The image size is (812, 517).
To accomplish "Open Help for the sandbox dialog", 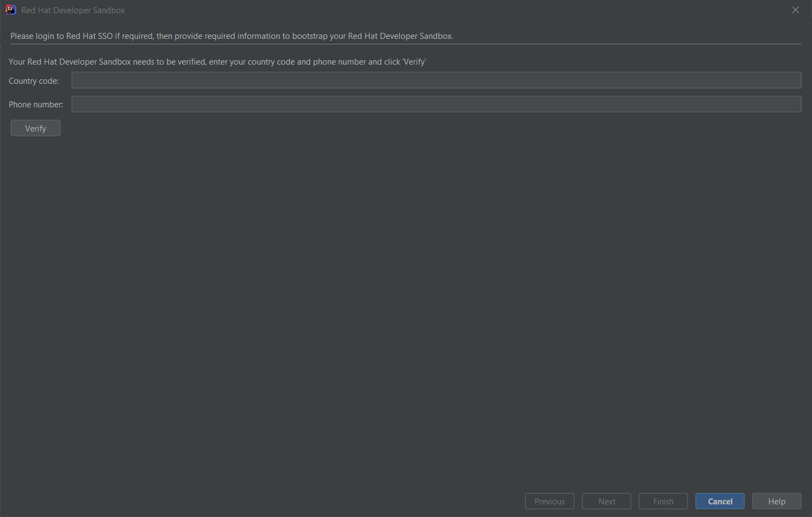I will [x=776, y=501].
